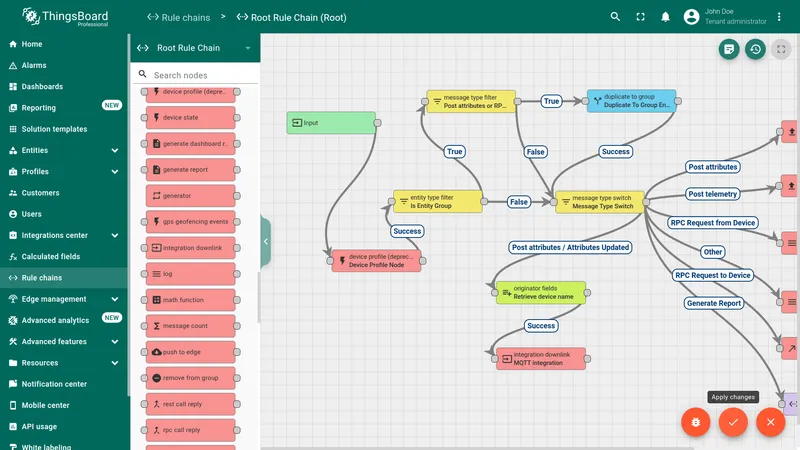Select generate dashboard report node in library
This screenshot has width=800, height=450.
(190, 143)
